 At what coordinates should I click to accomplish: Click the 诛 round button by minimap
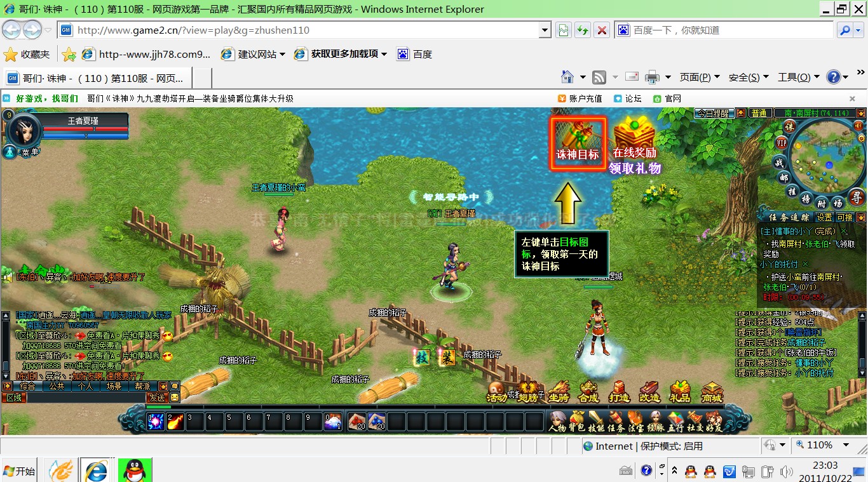[x=790, y=126]
